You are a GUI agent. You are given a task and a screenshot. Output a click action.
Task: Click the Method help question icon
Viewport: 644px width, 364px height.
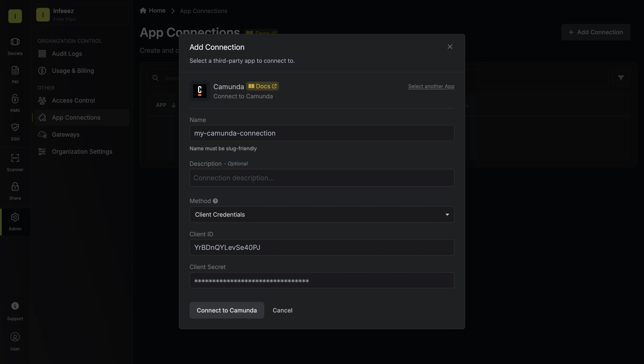pos(215,201)
